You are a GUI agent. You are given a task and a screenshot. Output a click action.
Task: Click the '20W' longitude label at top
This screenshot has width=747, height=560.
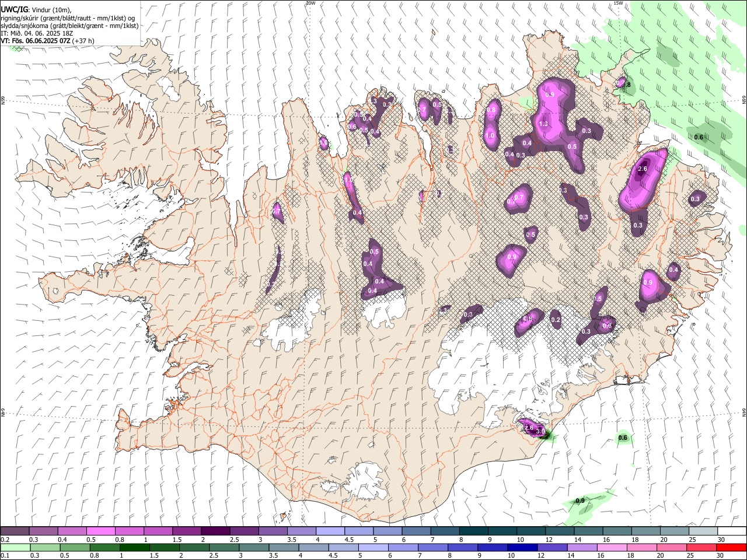tap(310, 3)
